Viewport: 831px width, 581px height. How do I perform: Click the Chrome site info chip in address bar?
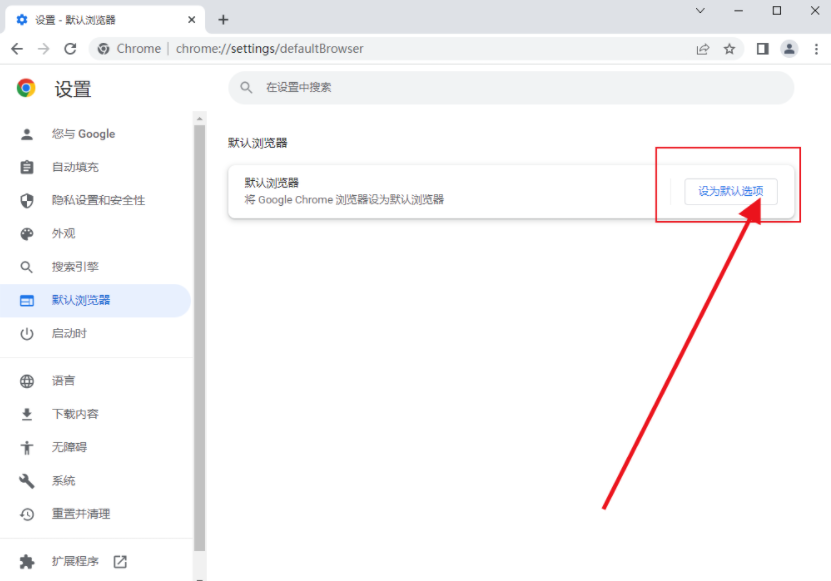coord(130,49)
